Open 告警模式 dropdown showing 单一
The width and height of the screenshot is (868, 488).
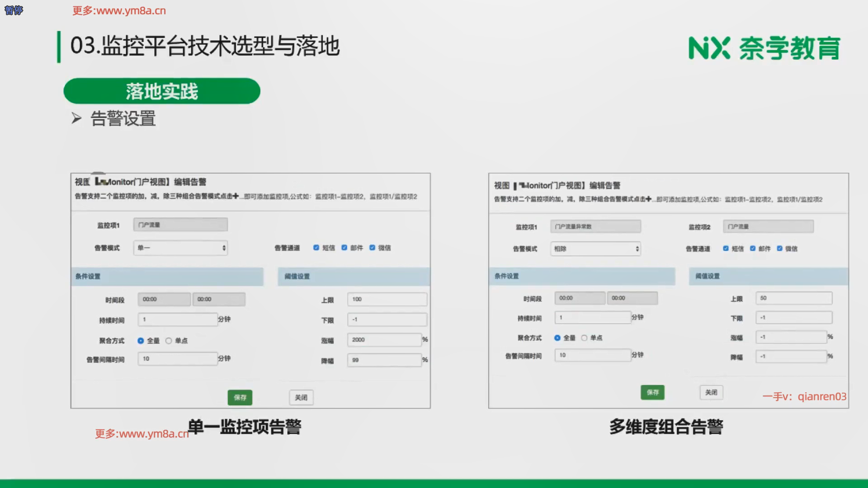[x=180, y=248]
